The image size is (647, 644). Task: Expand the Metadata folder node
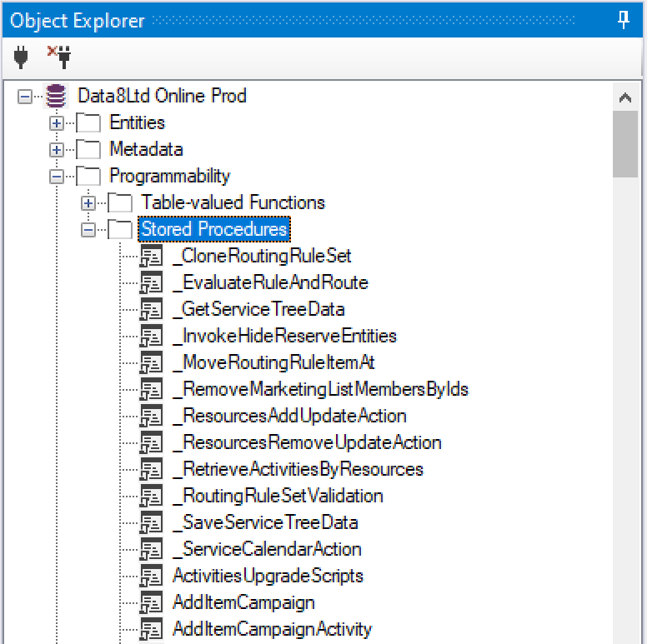pyautogui.click(x=57, y=150)
